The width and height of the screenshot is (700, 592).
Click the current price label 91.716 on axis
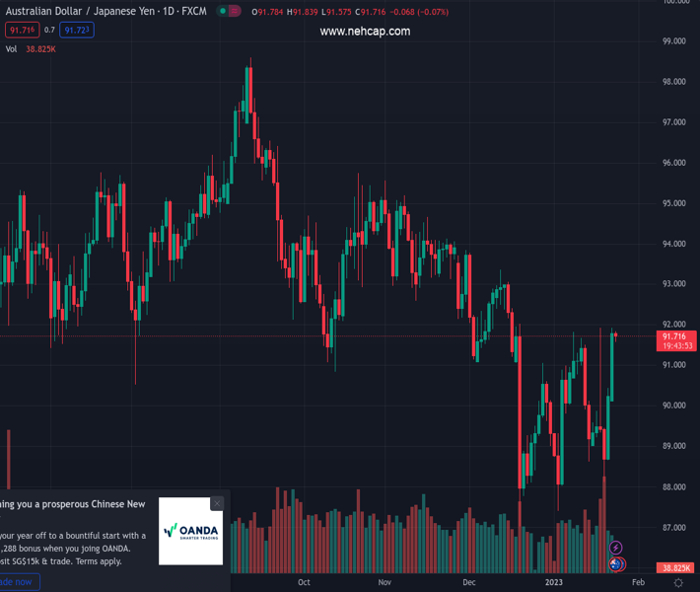tap(677, 336)
